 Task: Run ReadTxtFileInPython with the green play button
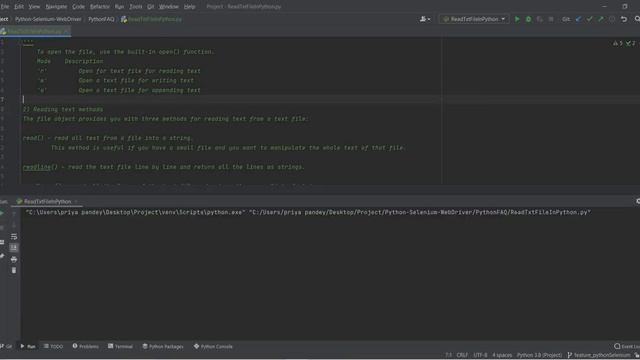point(517,19)
